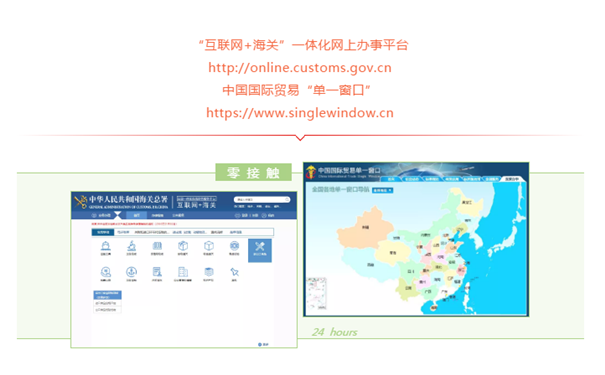Click the '24 hours' caption text

click(x=334, y=332)
